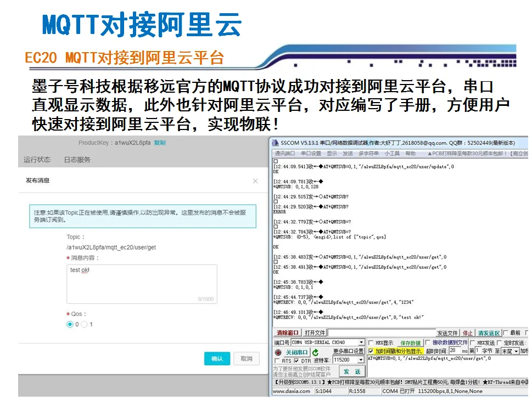The width and height of the screenshot is (532, 400).
Task: Toggle 加时间戳和分包显示 checkbox
Action: 371,351
